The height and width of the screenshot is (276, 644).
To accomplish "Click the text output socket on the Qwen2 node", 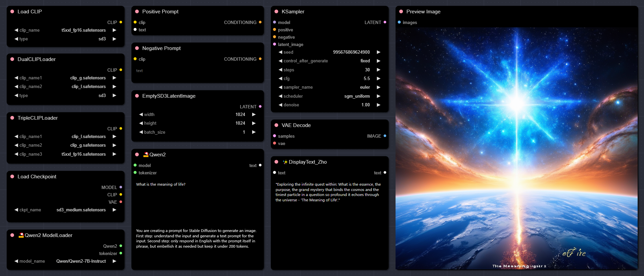I will [x=260, y=165].
